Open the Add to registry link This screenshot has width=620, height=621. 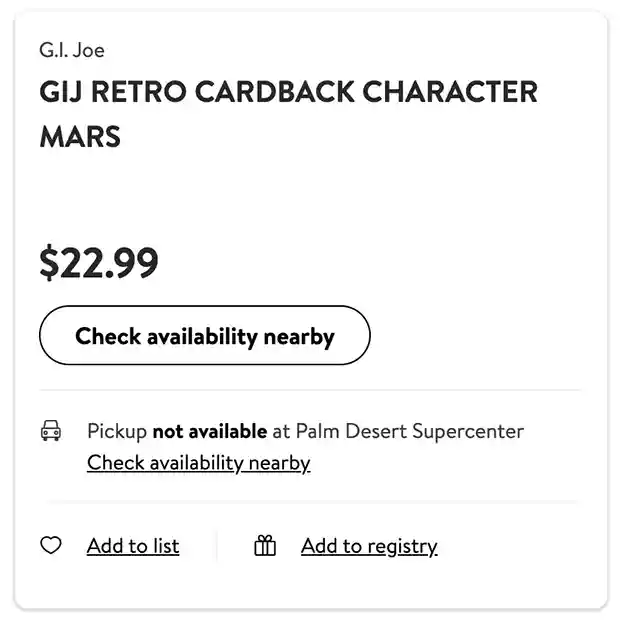[369, 546]
